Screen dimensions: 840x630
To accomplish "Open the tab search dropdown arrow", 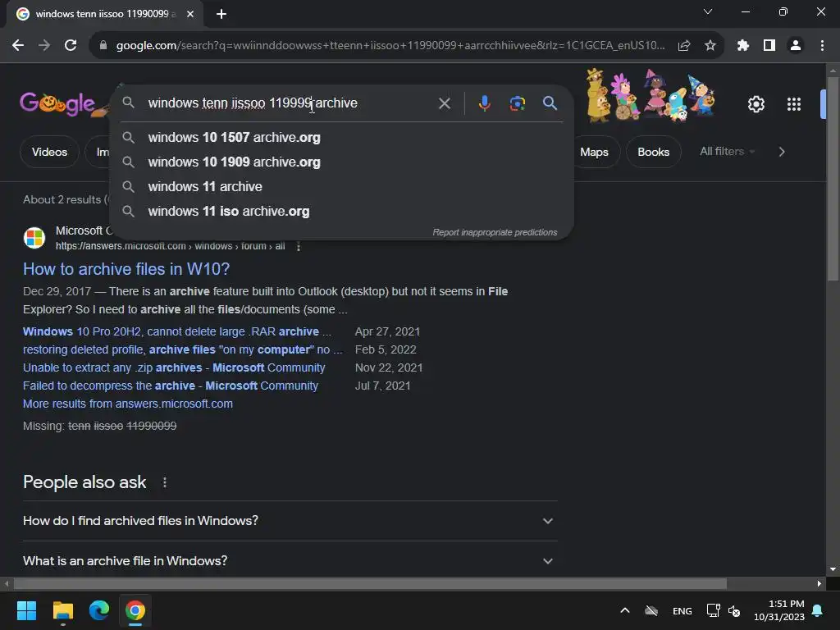I will (708, 11).
